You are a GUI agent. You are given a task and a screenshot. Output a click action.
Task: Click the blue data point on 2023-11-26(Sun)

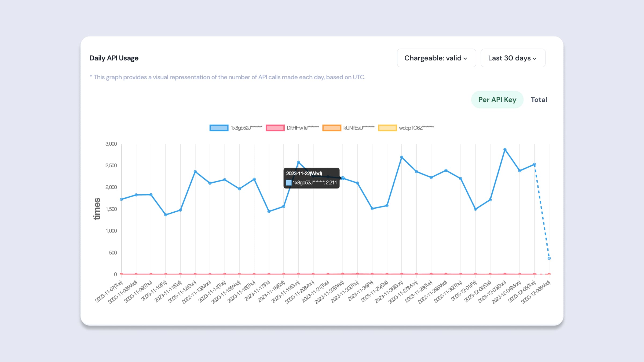(402, 157)
